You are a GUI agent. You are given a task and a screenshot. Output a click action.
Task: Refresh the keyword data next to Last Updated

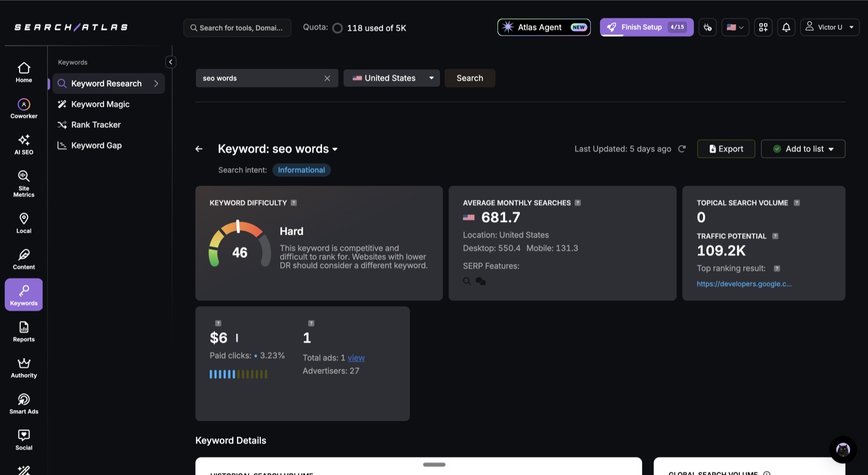(x=682, y=149)
